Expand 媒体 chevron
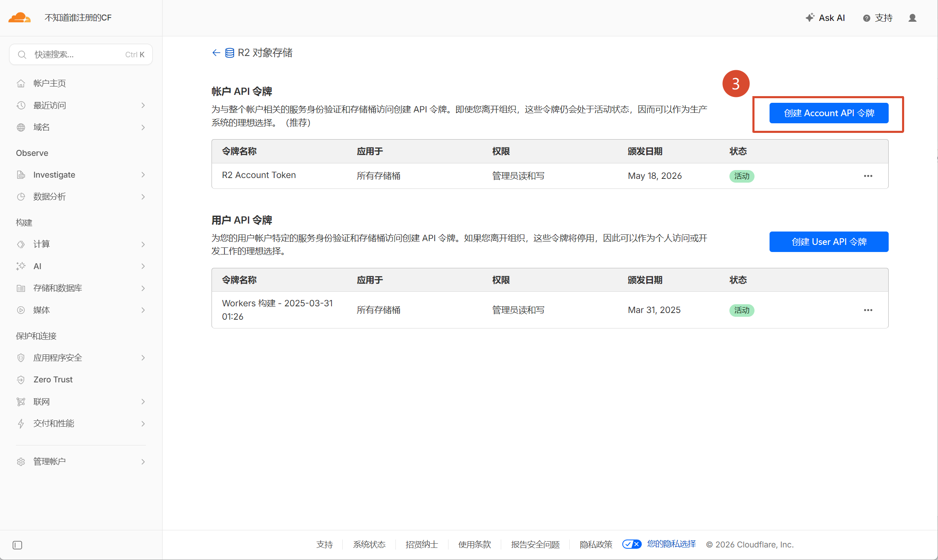Image resolution: width=938 pixels, height=560 pixels. [x=143, y=310]
